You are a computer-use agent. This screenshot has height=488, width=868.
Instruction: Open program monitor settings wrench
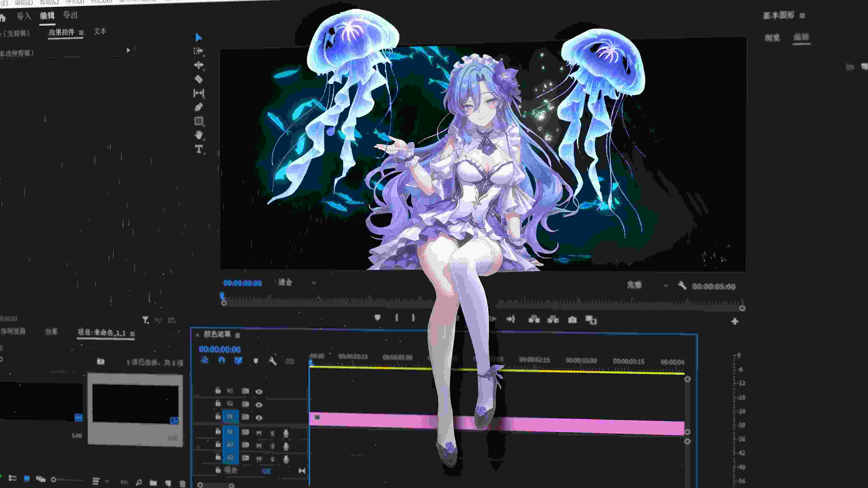pyautogui.click(x=682, y=286)
